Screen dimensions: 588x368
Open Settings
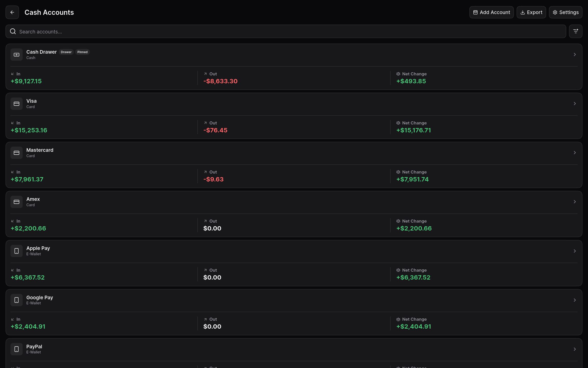click(566, 12)
